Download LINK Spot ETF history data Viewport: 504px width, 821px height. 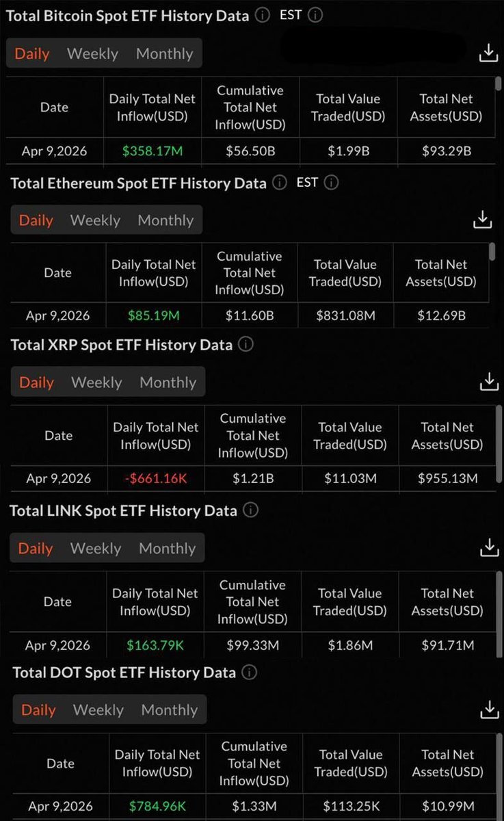(489, 547)
